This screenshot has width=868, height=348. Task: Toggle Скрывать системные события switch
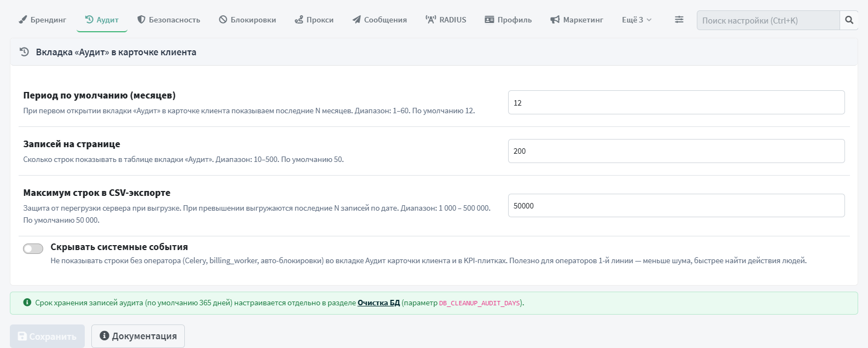(x=33, y=248)
